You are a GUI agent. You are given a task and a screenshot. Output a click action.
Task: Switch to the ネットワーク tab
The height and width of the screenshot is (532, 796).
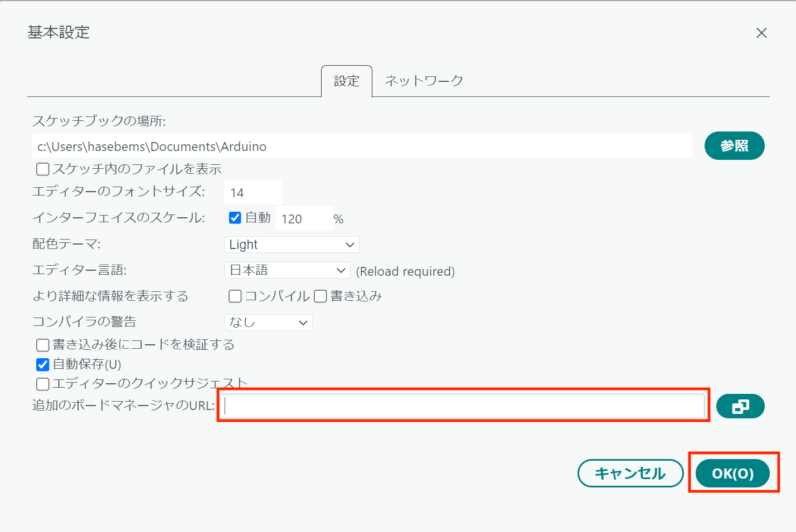[424, 81]
